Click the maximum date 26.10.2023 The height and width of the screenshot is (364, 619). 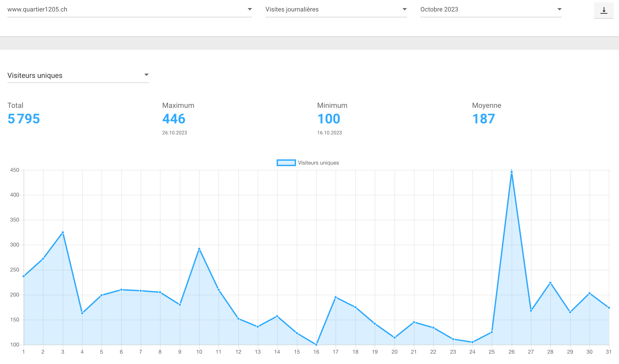[174, 133]
